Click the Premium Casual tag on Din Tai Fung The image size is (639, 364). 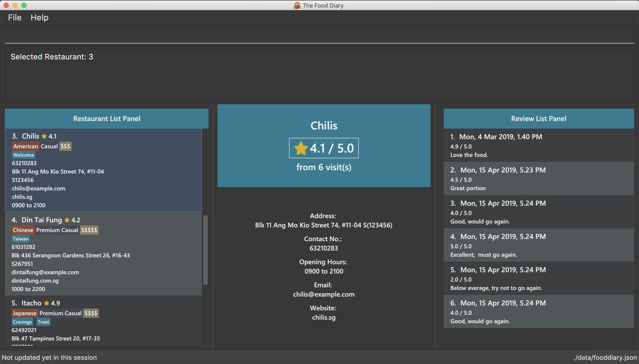[x=57, y=229]
